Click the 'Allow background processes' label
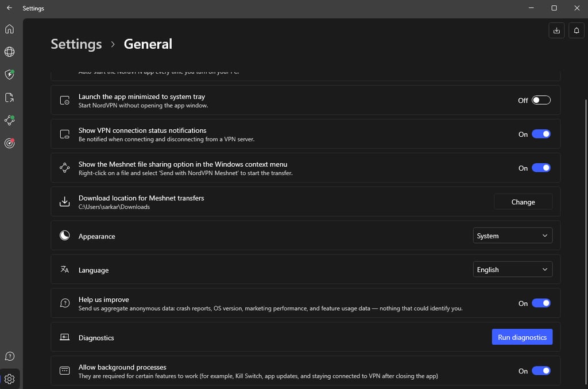This screenshot has width=588, height=389. click(122, 367)
